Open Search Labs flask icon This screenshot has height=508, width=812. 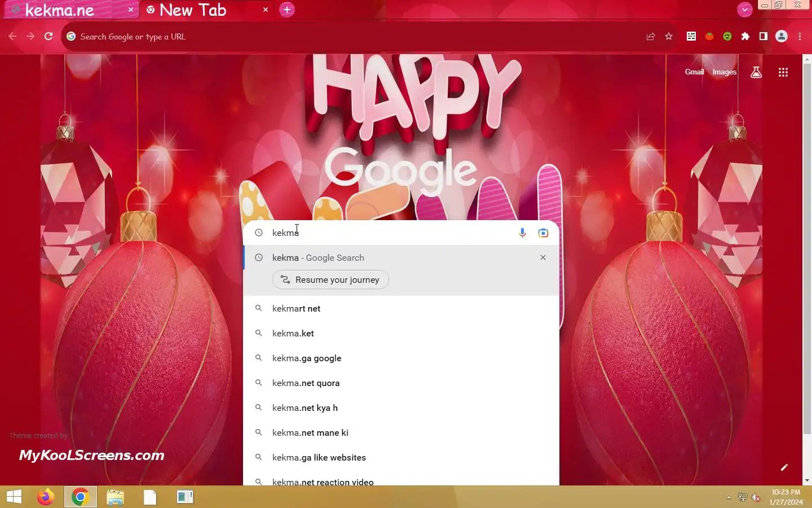(x=756, y=72)
